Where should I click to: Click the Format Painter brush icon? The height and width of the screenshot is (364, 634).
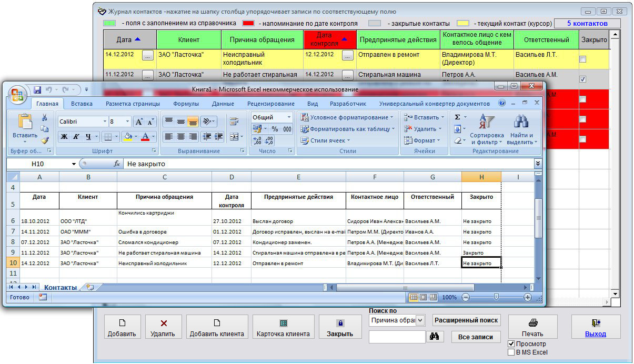[x=45, y=140]
